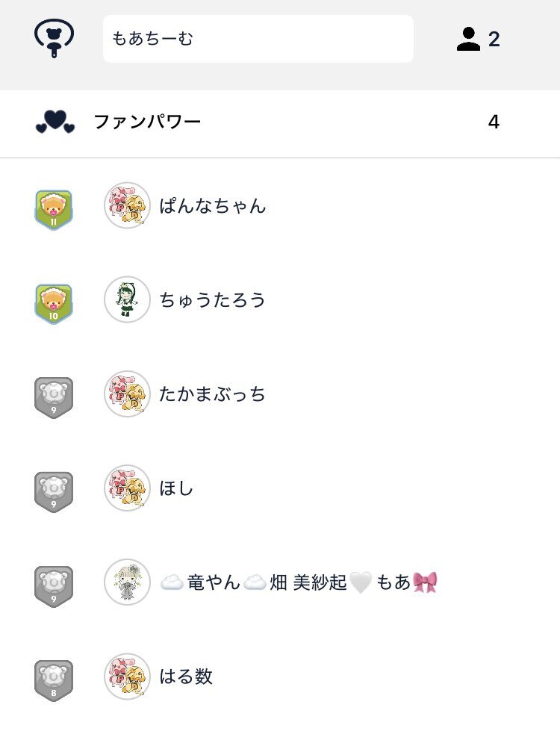Click the fan power value 4
Image resolution: width=560 pixels, height=740 pixels.
[494, 122]
